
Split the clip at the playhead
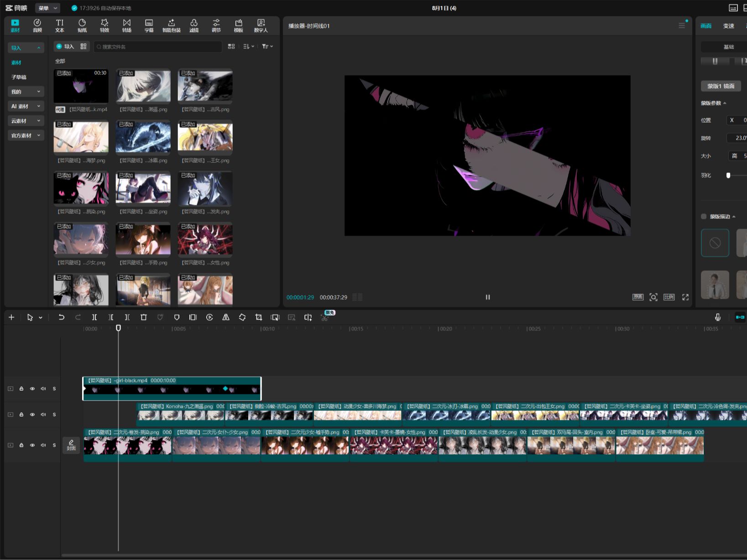pos(94,317)
